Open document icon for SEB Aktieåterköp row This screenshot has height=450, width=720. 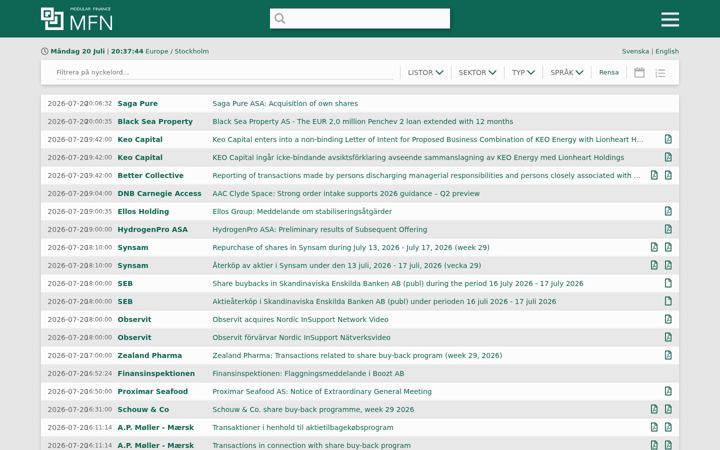[668, 301]
